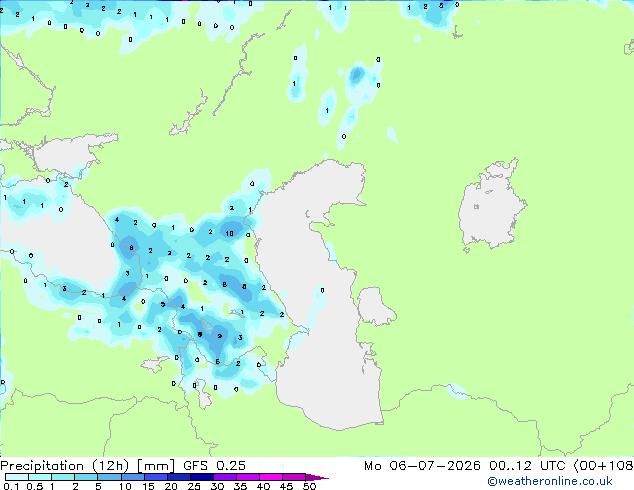The width and height of the screenshot is (634, 490).
Task: Click the '15' legend scale label
Action: tap(148, 486)
